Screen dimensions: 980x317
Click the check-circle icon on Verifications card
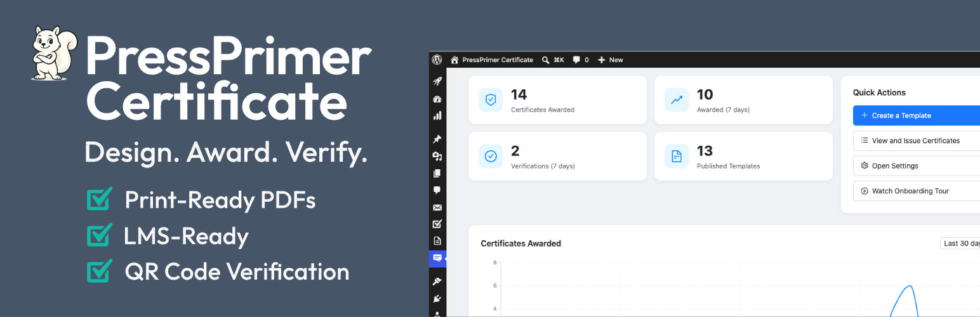pyautogui.click(x=491, y=156)
